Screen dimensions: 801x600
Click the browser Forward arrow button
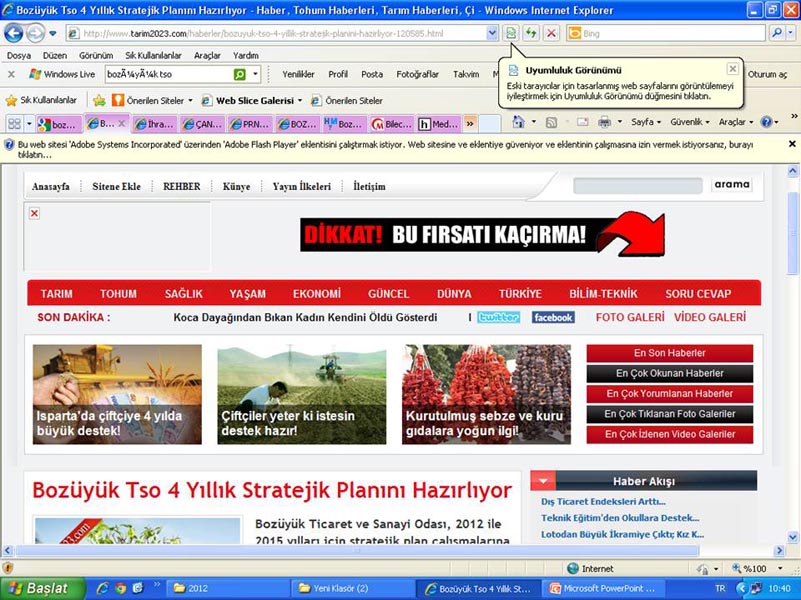point(35,34)
